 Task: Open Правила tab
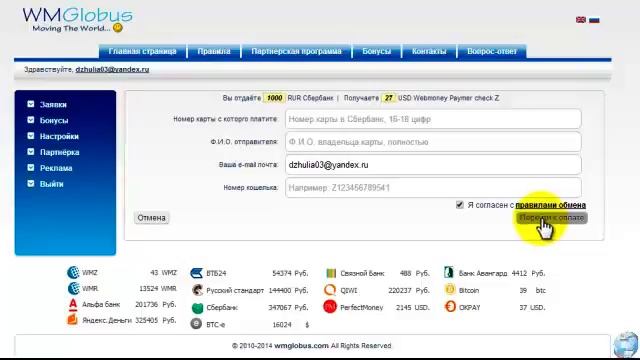point(214,51)
